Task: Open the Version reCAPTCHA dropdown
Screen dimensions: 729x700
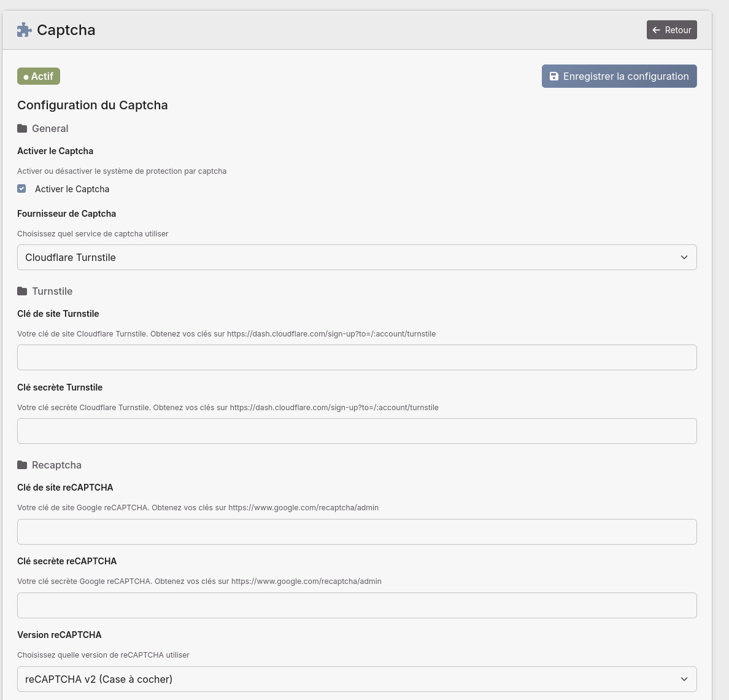Action: [356, 679]
